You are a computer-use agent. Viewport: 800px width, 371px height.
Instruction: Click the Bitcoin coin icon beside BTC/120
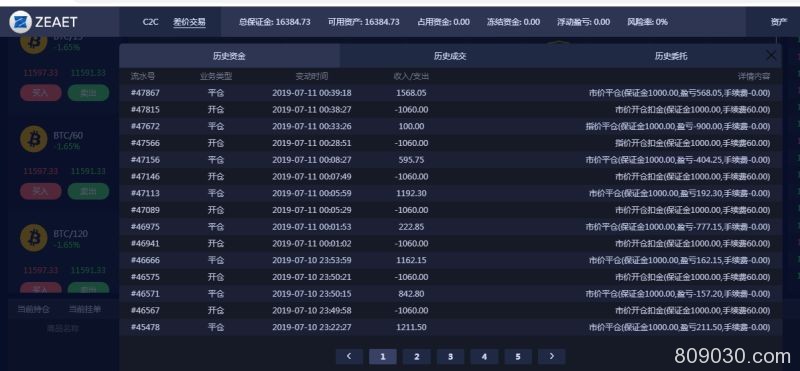point(34,237)
